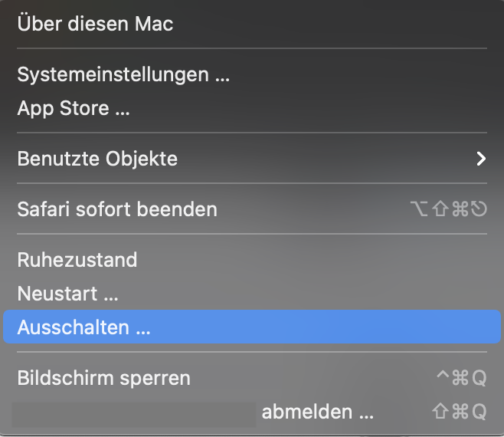Viewport: 504px width, 437px height.
Task: Click the Shift symbol in Safari beenden shortcut
Action: point(440,209)
